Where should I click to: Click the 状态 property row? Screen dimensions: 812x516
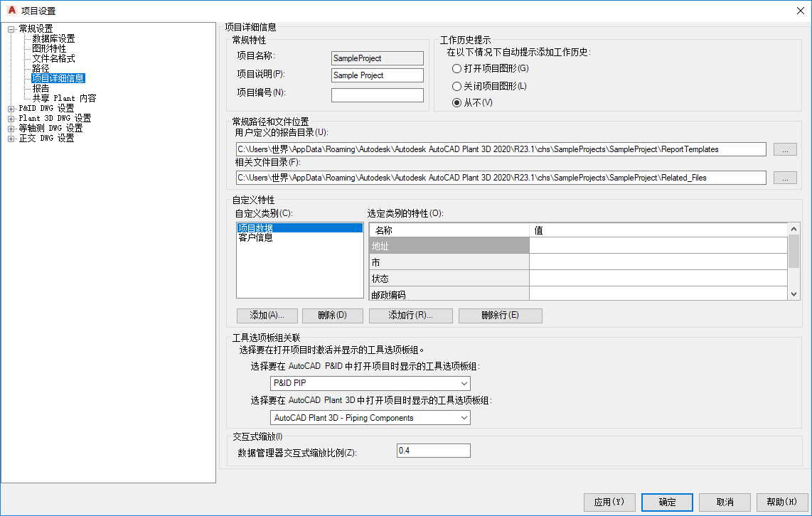tap(449, 279)
